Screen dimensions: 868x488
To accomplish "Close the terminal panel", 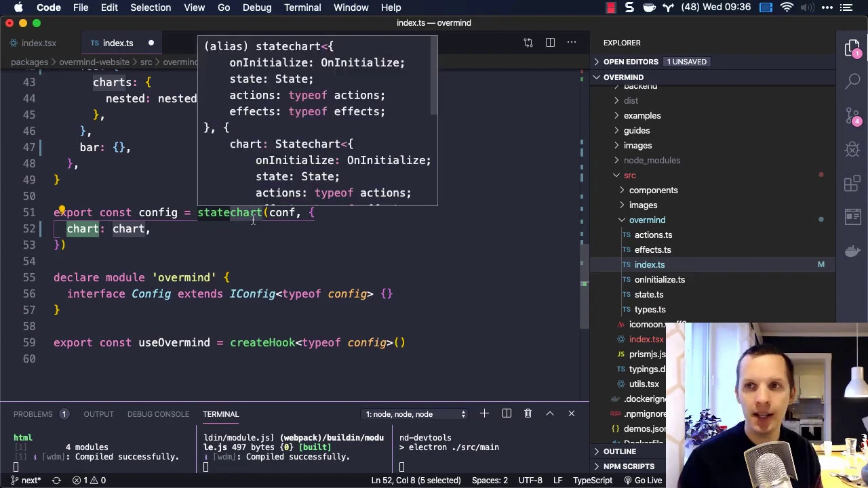I will [571, 413].
